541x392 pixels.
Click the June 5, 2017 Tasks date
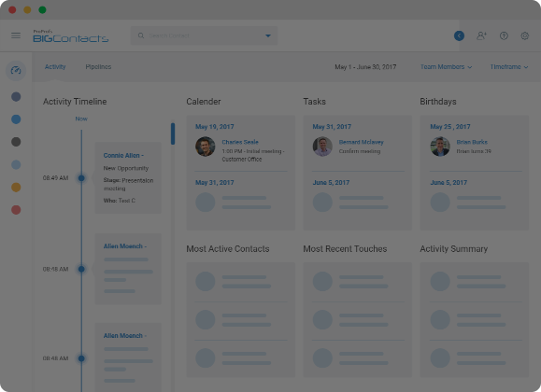[331, 182]
